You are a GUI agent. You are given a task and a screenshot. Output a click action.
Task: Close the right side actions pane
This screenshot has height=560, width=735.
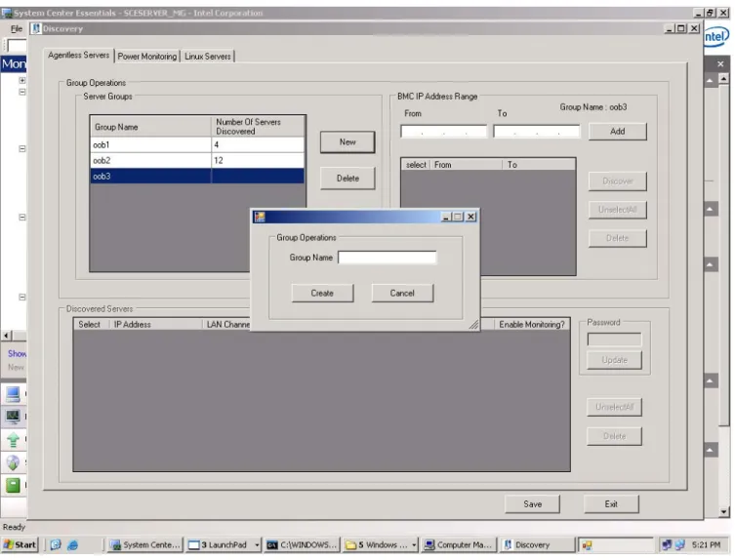tap(720, 63)
